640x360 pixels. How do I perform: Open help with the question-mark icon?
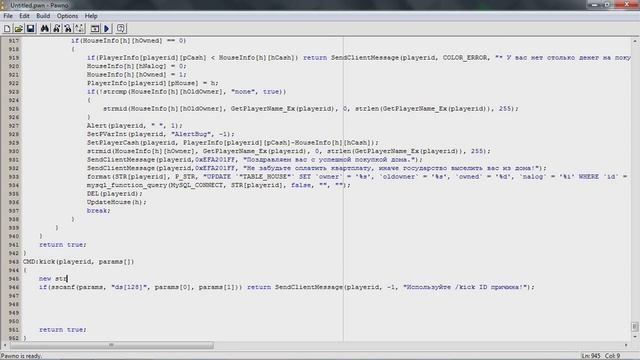pos(120,29)
